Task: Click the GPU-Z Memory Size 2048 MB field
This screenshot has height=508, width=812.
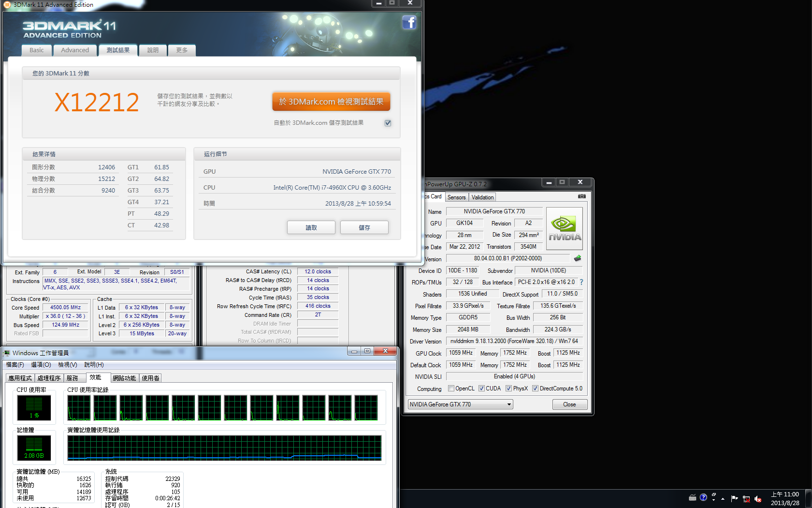Action: pos(468,329)
